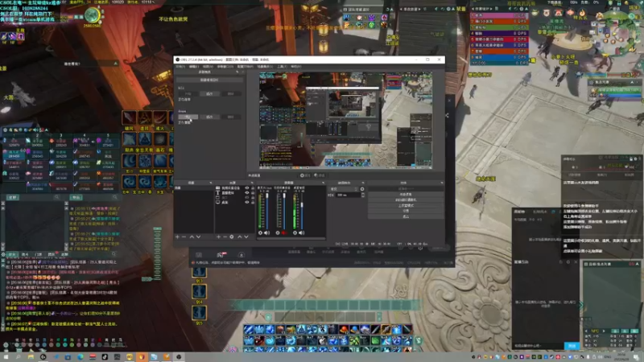Click the transition duration stepper arrows
This screenshot has height=362, width=644.
pyautogui.click(x=363, y=195)
